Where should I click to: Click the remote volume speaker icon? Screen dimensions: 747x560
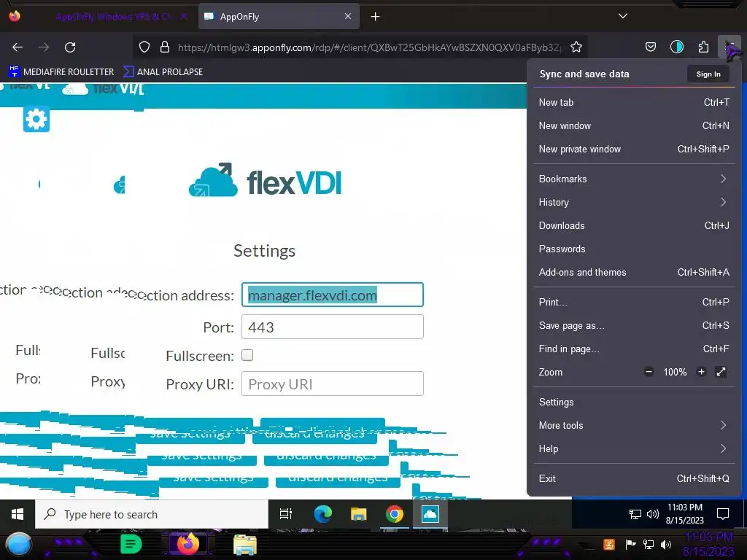click(652, 514)
